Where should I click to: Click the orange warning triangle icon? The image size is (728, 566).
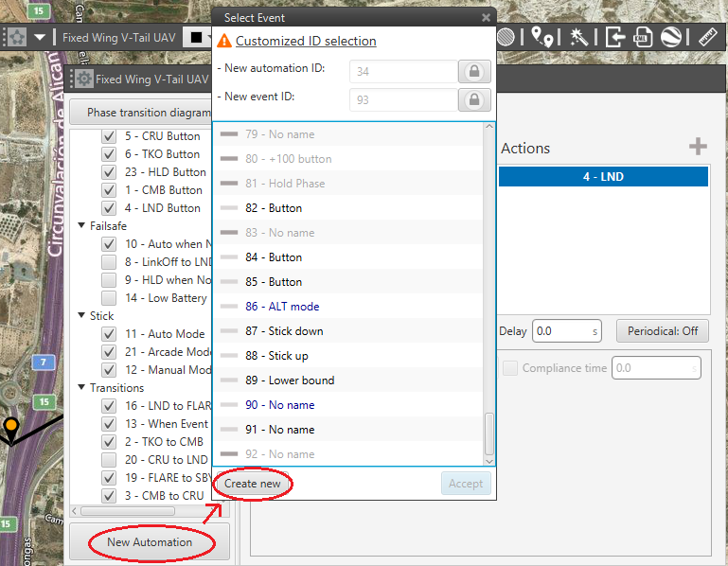click(224, 41)
